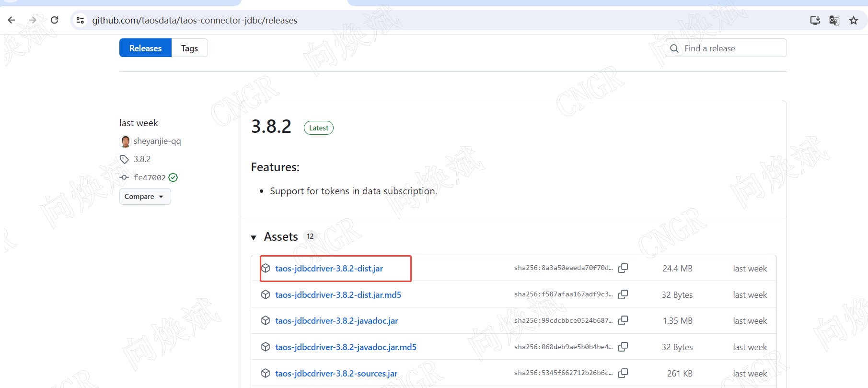Open sheyanjie-qq avatar image
This screenshot has width=868, height=388.
point(125,141)
